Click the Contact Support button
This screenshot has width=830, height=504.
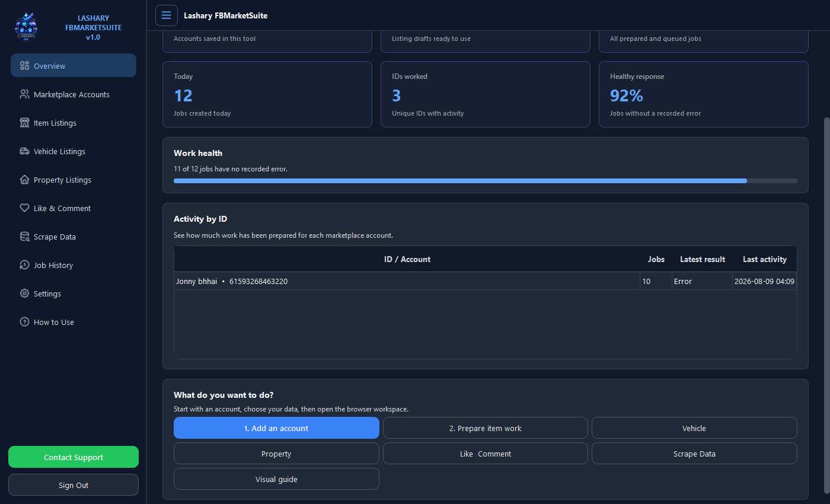click(x=74, y=457)
